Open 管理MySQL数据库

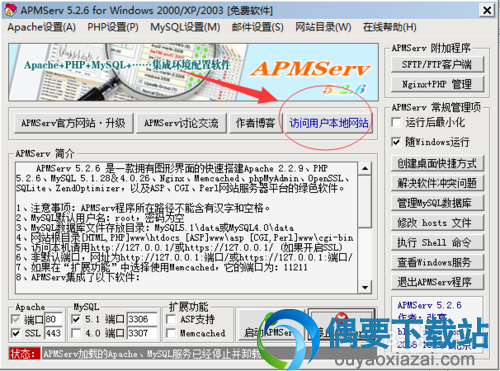437,203
